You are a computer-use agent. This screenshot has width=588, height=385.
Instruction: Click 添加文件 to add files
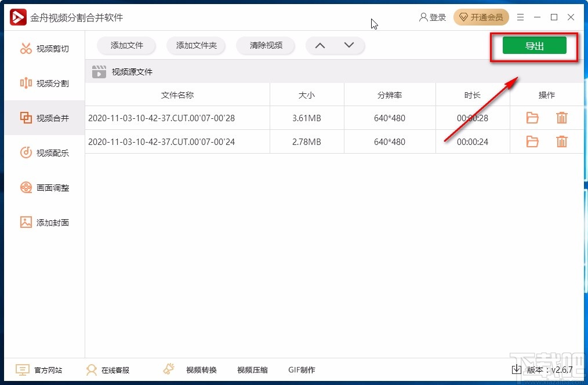[126, 45]
